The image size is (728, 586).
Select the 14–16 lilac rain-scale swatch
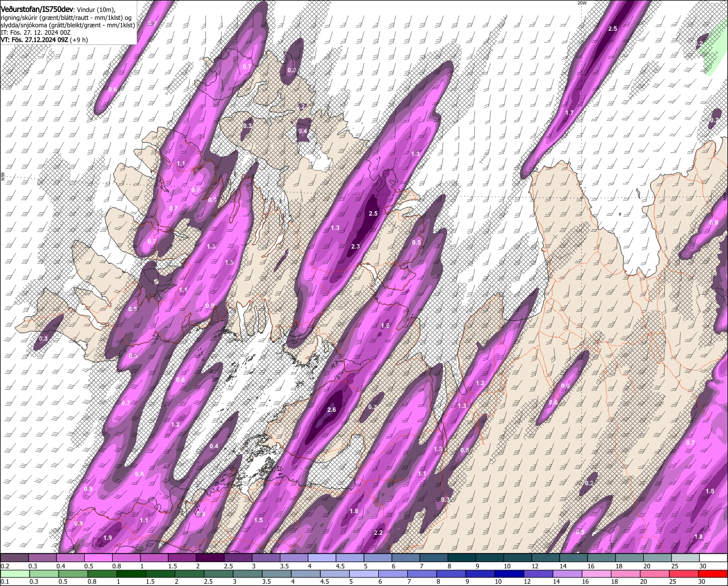point(567,573)
